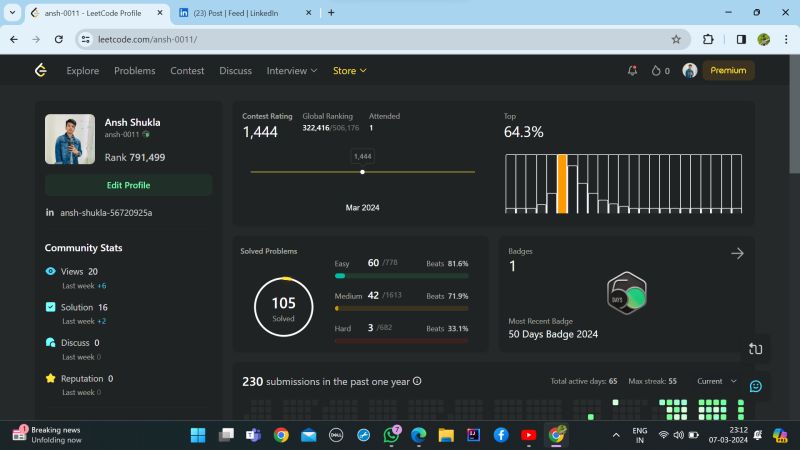Open WhatsApp from the taskbar

pyautogui.click(x=391, y=435)
